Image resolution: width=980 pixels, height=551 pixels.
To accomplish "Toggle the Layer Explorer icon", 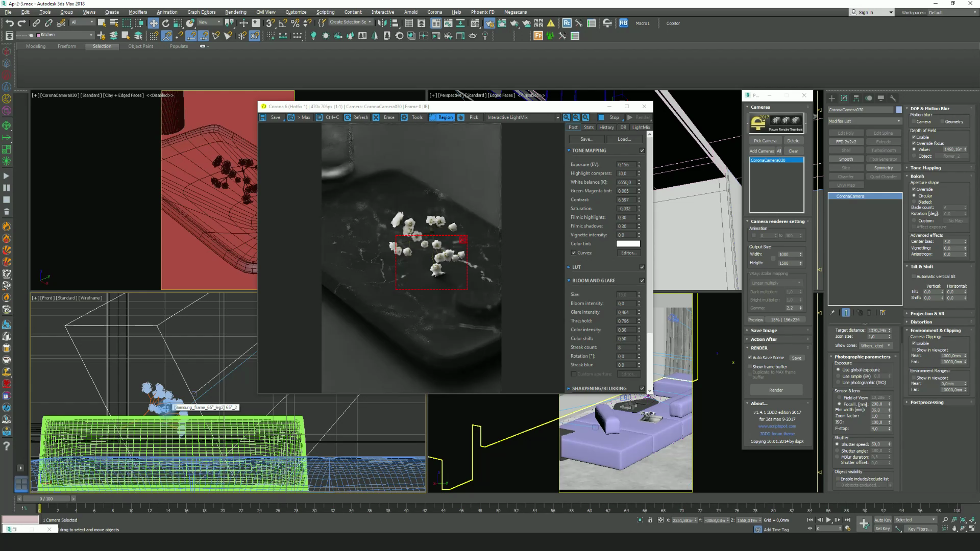I will (421, 23).
